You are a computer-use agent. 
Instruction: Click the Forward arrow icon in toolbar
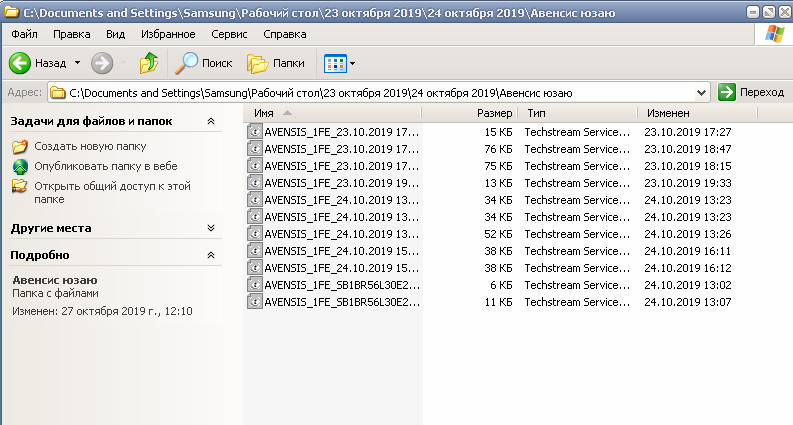[101, 63]
